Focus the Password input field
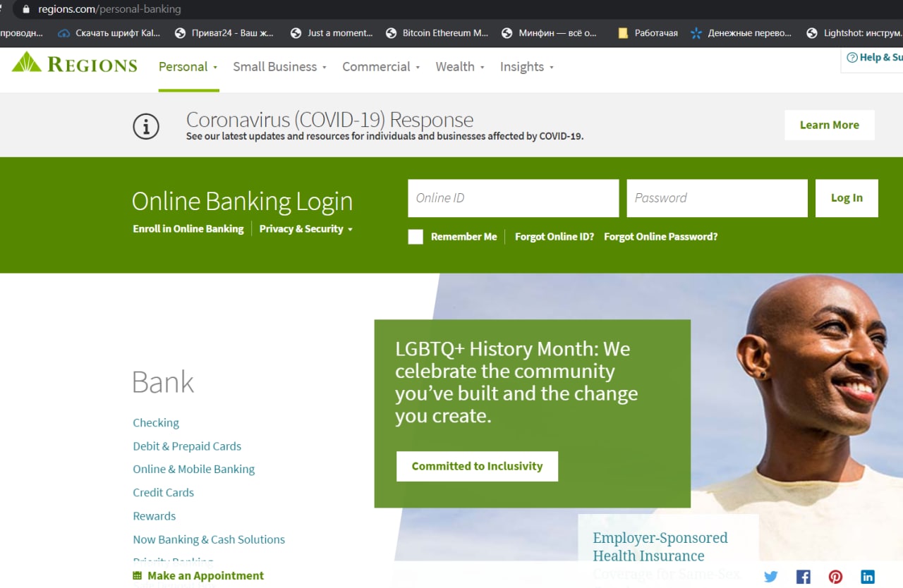This screenshot has height=588, width=903. click(717, 198)
